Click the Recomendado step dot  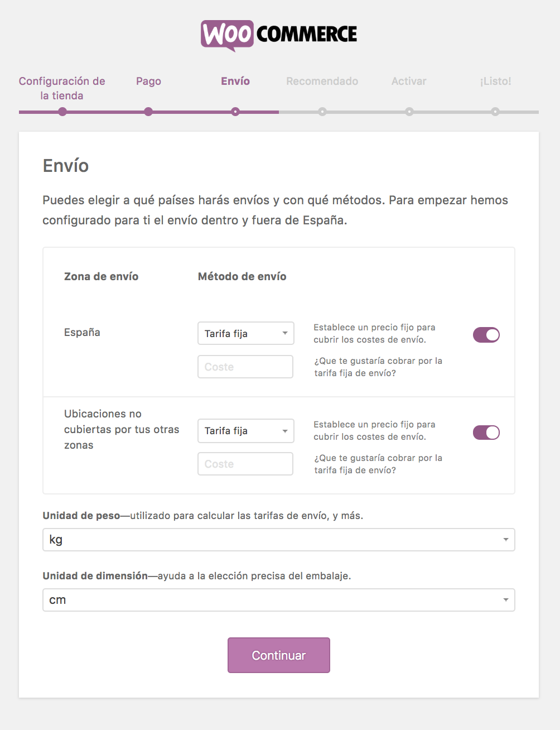[x=322, y=112]
